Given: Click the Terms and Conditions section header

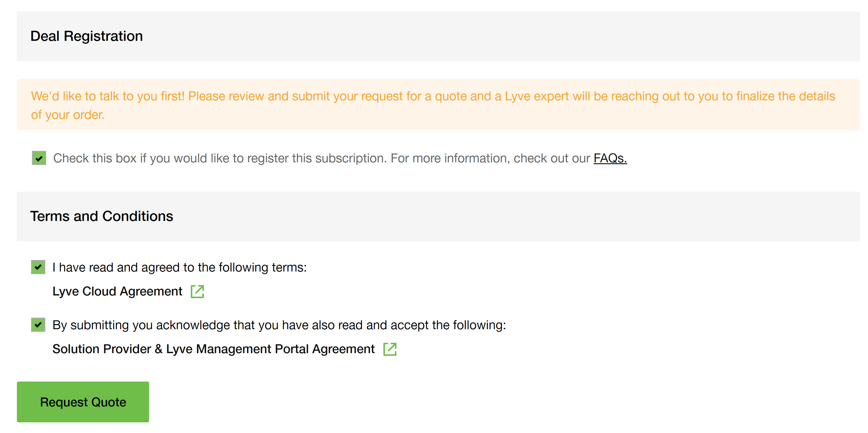Looking at the screenshot, I should tap(438, 216).
